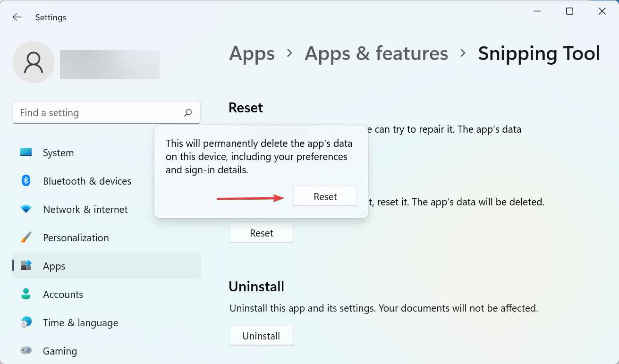The height and width of the screenshot is (364, 619).
Task: Navigate to Apps & features breadcrumb
Action: coord(376,53)
